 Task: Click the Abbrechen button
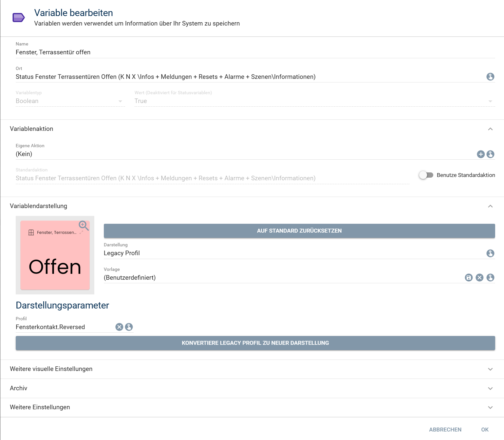[x=445, y=430]
